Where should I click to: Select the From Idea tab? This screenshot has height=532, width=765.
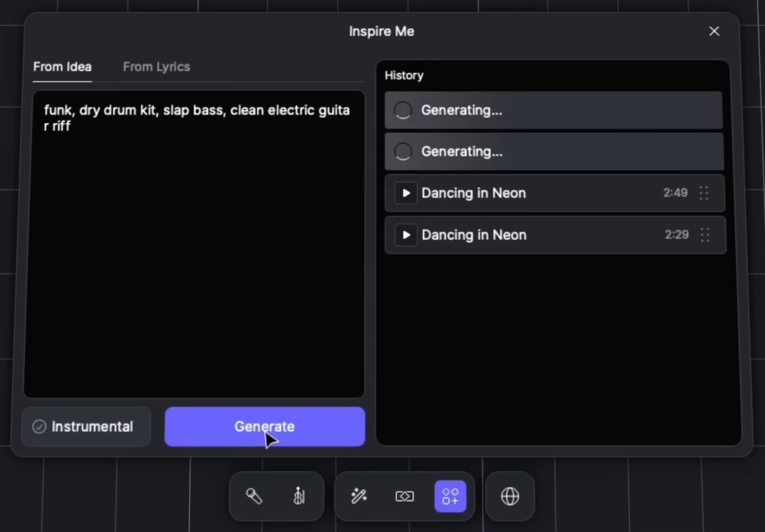tap(62, 67)
